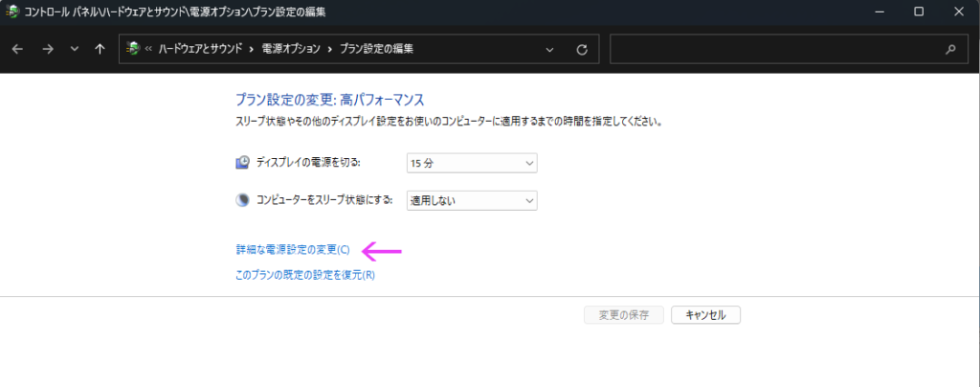Open 詳細な電源設定の変更(C) link
980x387 pixels.
click(x=293, y=250)
